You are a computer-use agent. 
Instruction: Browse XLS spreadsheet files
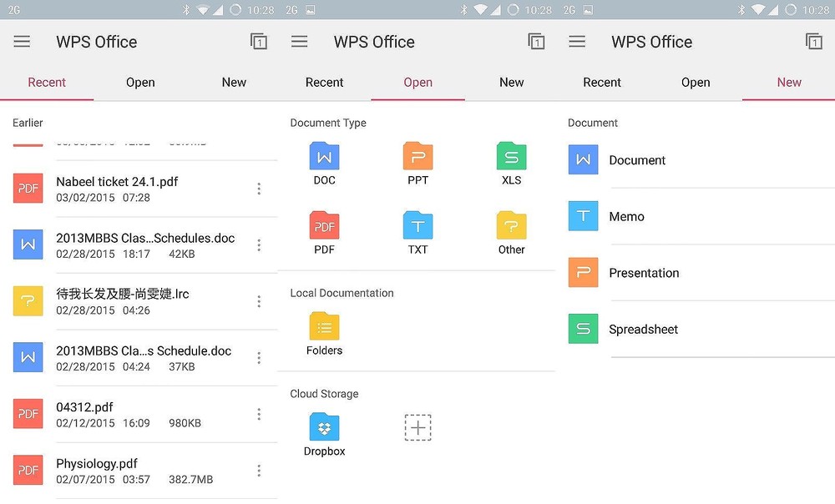coord(511,164)
